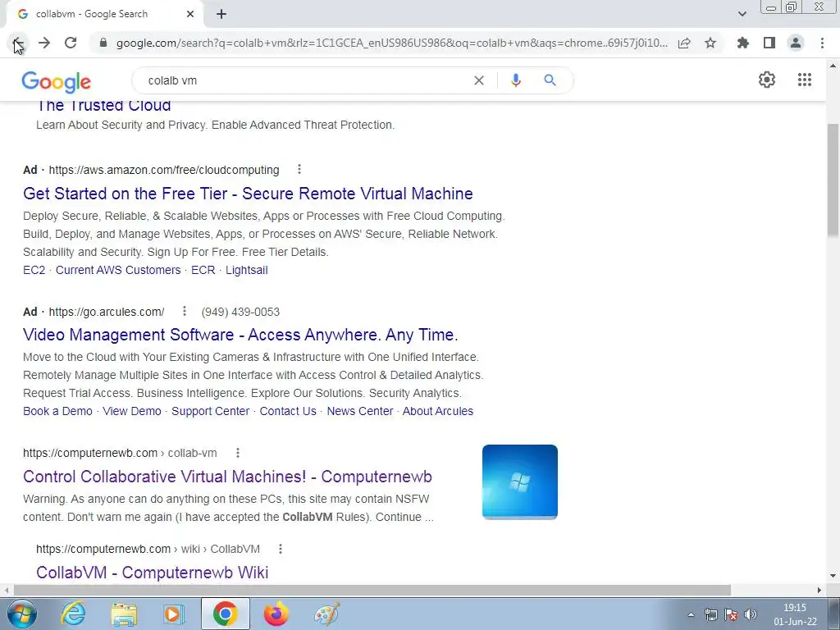Open Support Center sitelink
Viewport: 840px width, 630px height.
pos(211,411)
